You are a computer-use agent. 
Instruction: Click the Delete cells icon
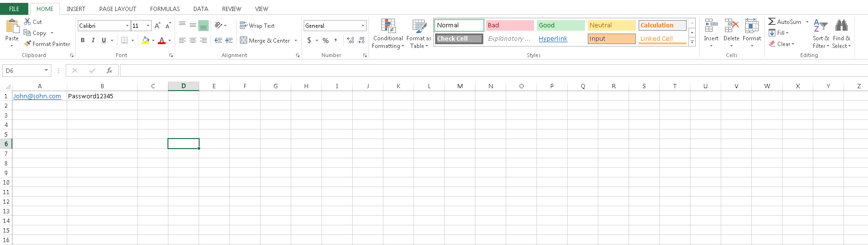731,27
